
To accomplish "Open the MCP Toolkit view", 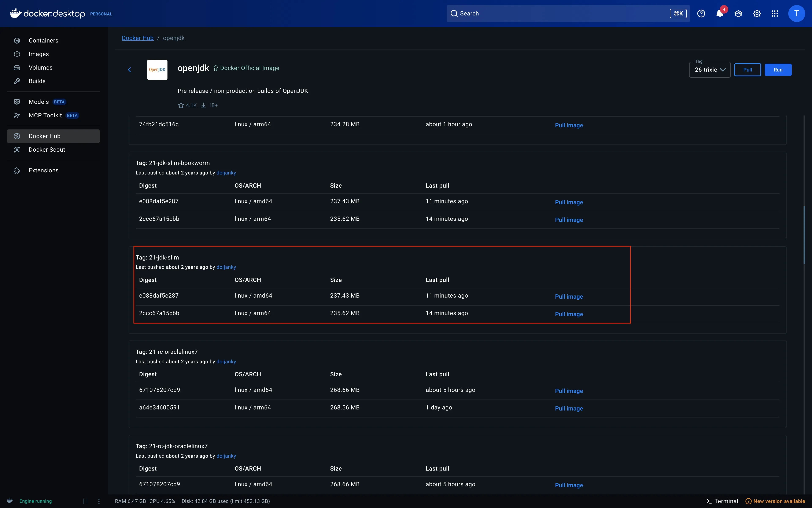I will 53,115.
